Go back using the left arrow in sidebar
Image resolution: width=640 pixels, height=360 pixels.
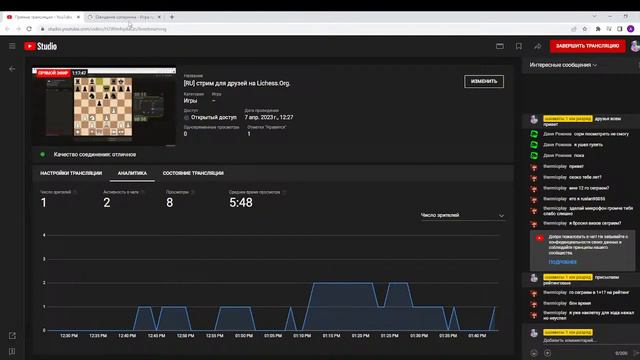point(12,69)
